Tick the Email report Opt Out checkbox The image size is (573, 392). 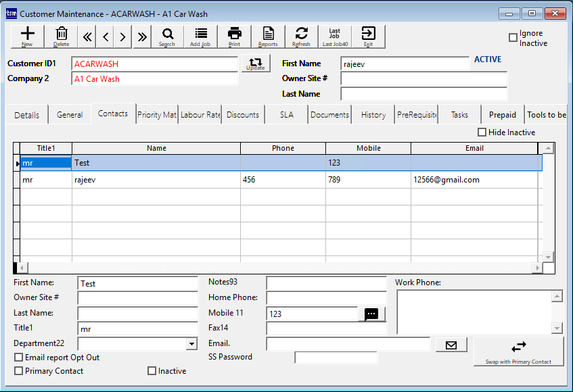[19, 358]
